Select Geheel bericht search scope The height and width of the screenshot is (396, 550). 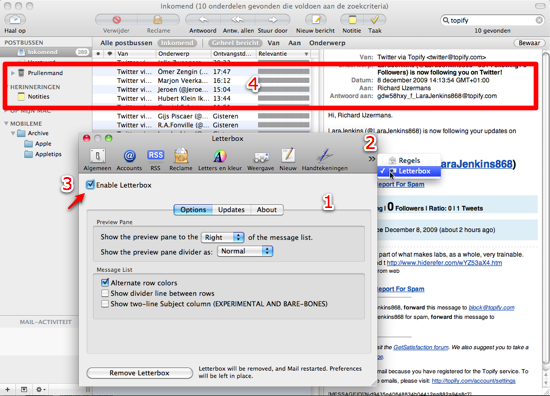[235, 43]
